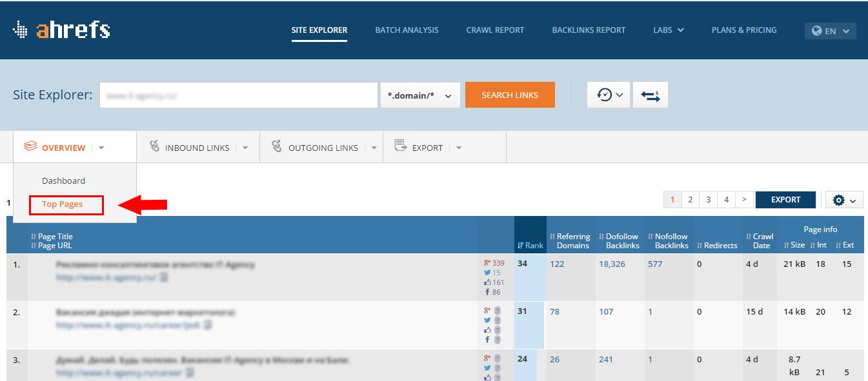This screenshot has height=381, width=868.
Task: Open the EN language selector
Action: pyautogui.click(x=831, y=31)
